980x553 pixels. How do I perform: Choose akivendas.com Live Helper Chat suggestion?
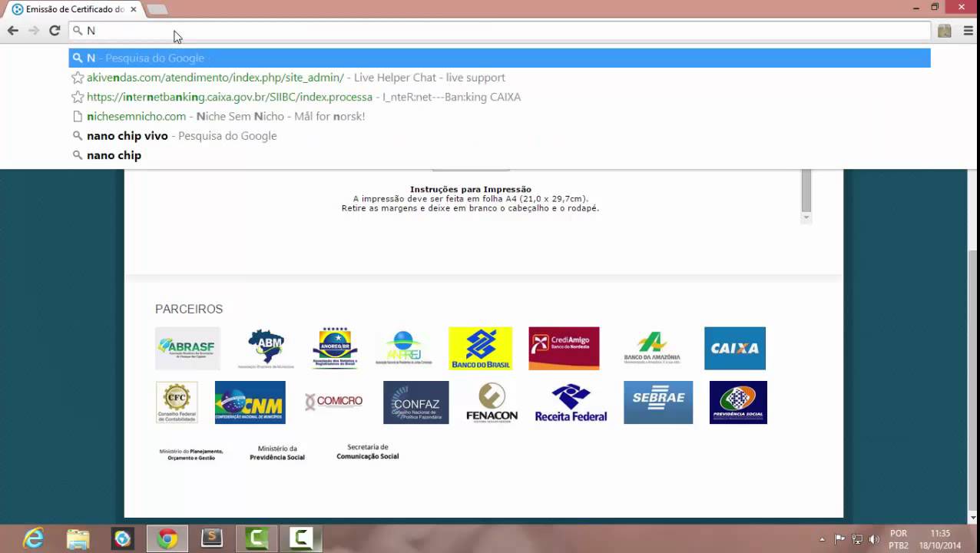tap(499, 78)
